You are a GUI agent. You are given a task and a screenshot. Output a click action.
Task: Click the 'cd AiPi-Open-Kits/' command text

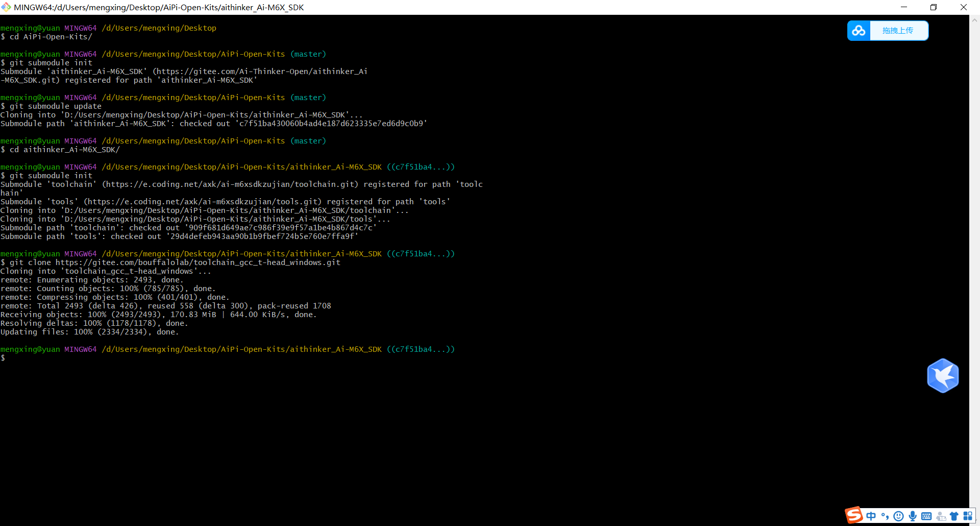point(51,37)
